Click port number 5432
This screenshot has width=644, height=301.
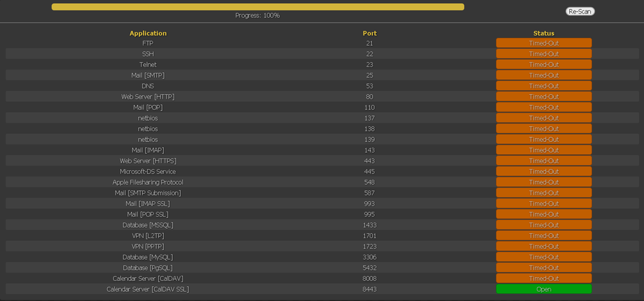pos(370,267)
